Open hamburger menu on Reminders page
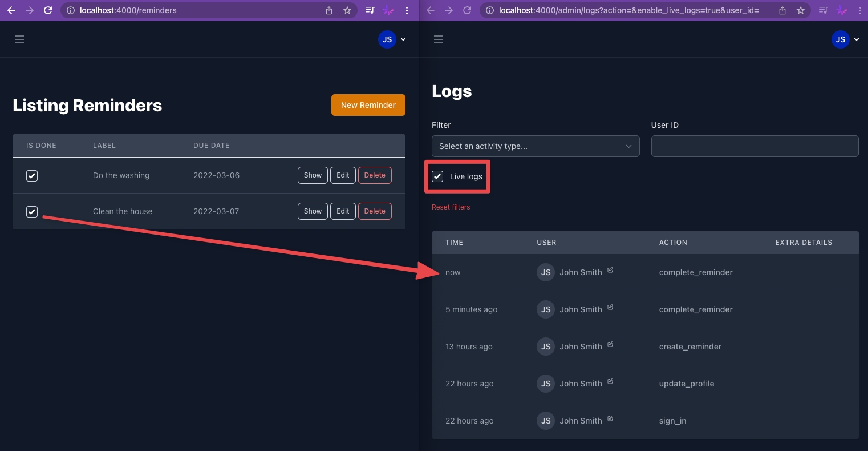 pos(19,39)
